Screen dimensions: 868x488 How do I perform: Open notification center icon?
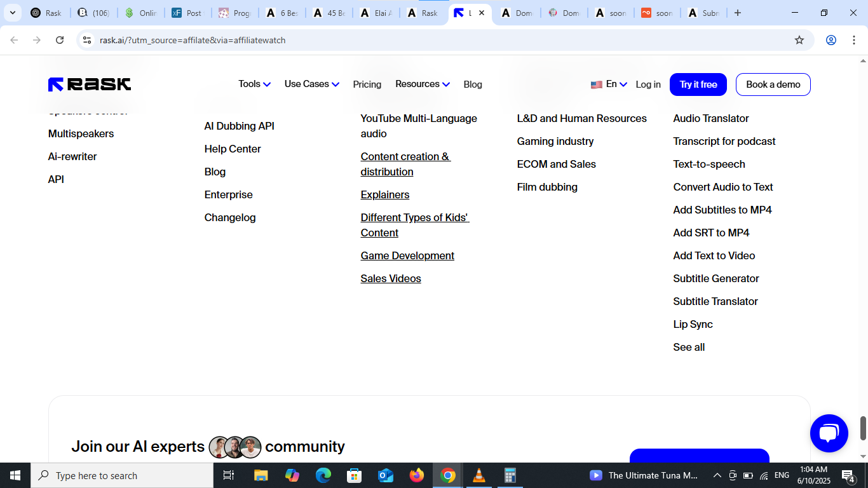coord(848,475)
